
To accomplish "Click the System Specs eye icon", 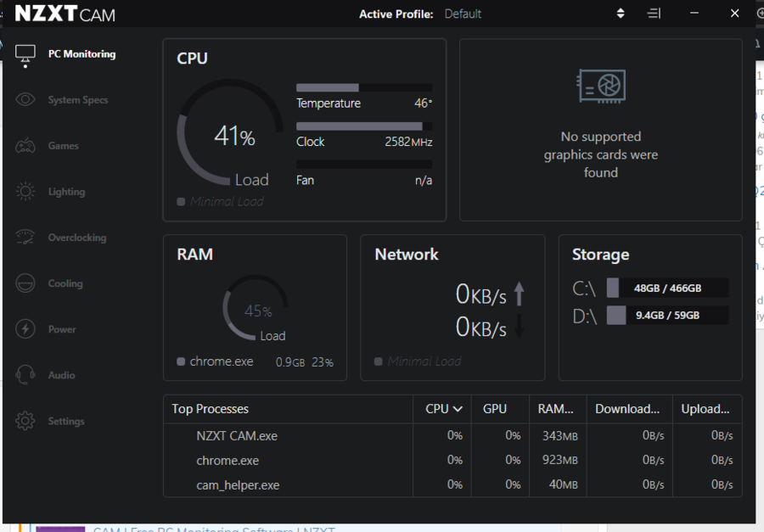I will (x=25, y=100).
